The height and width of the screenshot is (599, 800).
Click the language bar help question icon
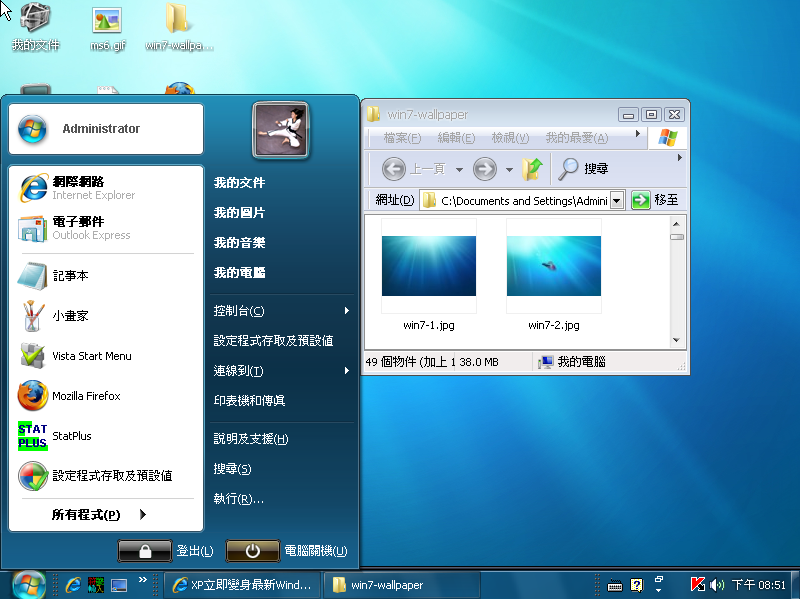(636, 585)
